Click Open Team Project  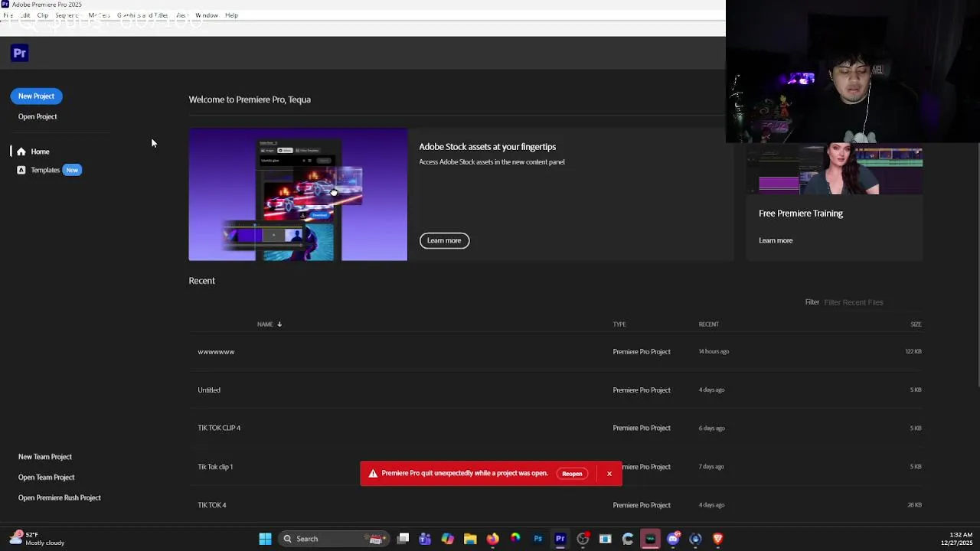pos(47,478)
